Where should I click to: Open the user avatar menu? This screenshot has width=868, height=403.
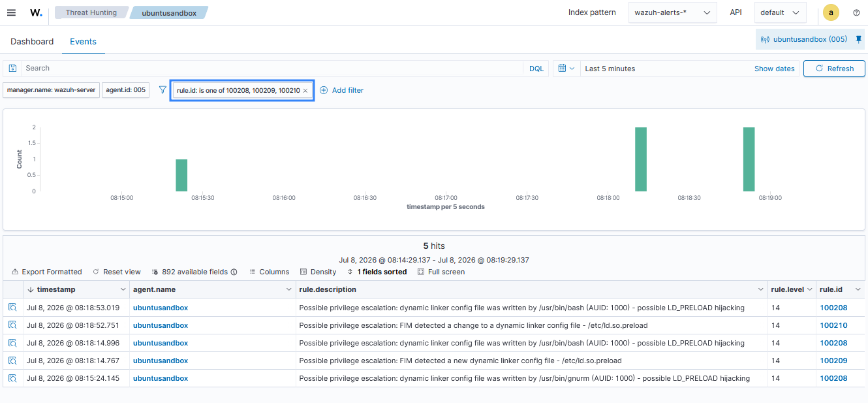pyautogui.click(x=831, y=12)
